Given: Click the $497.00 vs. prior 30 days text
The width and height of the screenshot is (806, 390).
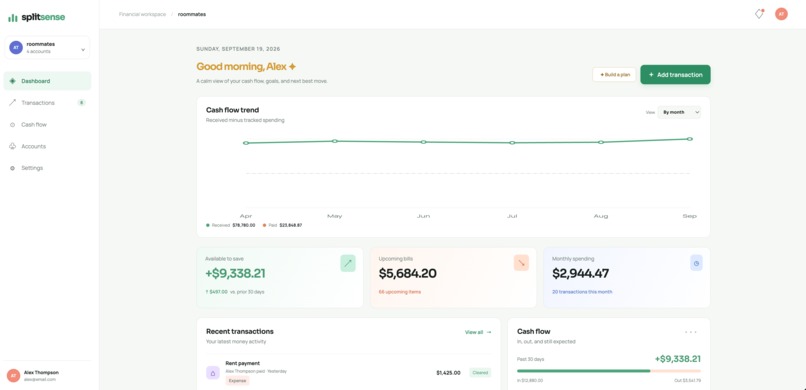Looking at the screenshot, I should [235, 292].
